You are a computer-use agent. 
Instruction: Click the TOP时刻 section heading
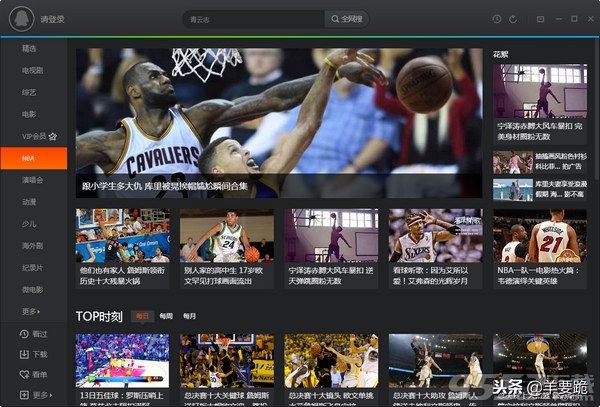[99, 316]
